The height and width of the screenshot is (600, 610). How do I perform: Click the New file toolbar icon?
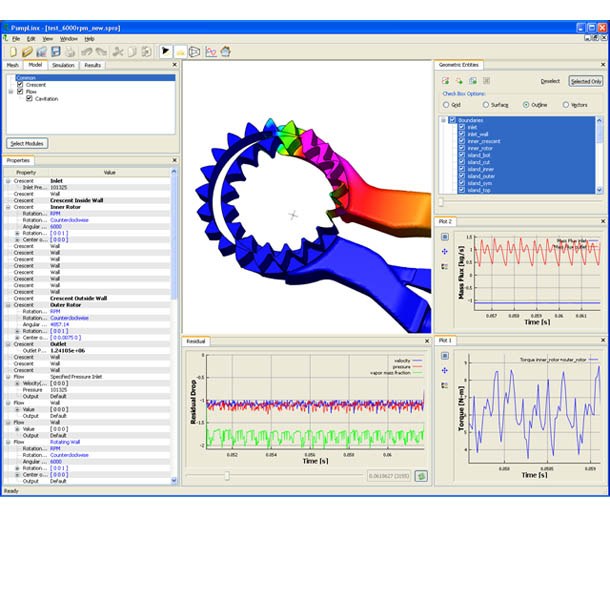coord(13,52)
